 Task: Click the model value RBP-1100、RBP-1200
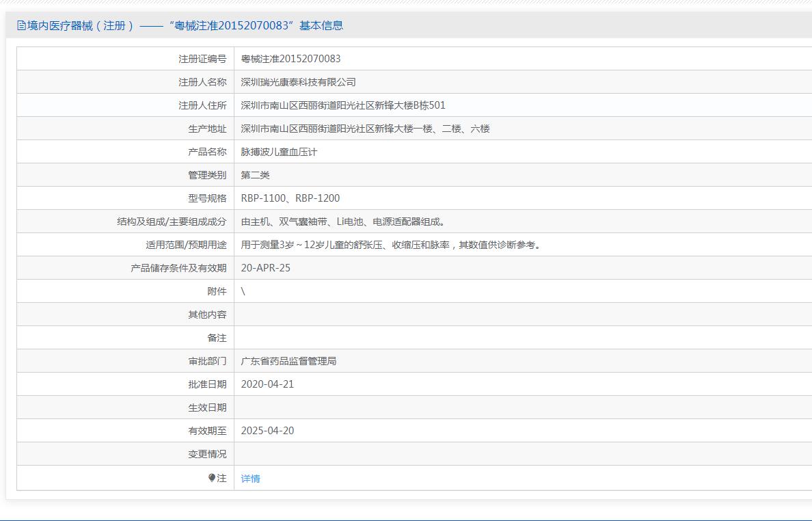pyautogui.click(x=290, y=198)
